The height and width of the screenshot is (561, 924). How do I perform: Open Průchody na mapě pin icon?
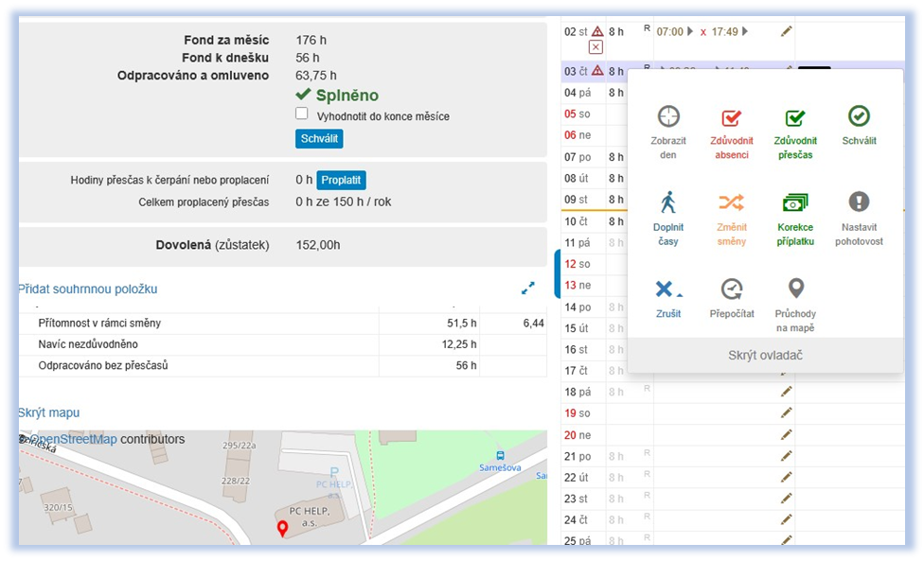tap(795, 289)
